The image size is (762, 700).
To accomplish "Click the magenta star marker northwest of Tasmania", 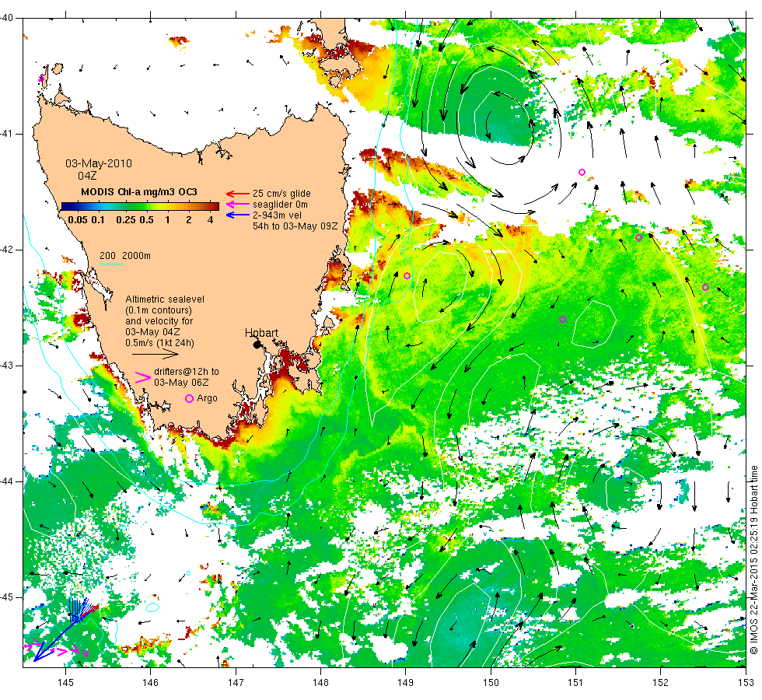I will (41, 79).
